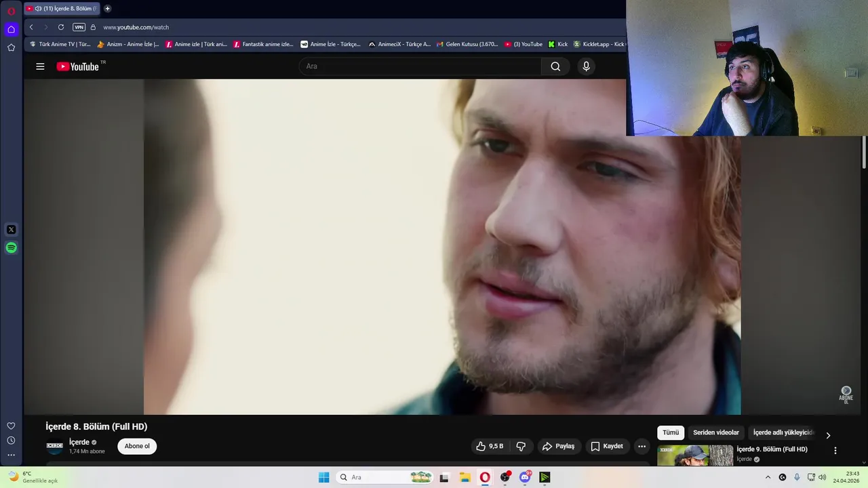
Task: Open options menu for İçerde 9. Bölüm
Action: 835,450
